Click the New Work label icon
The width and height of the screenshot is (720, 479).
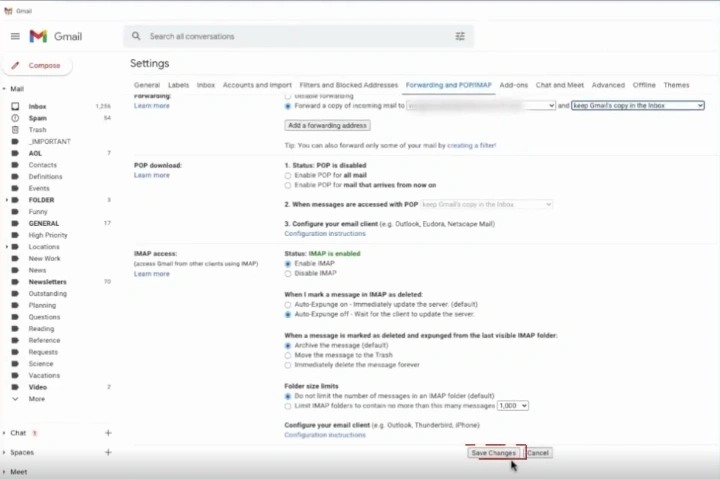point(15,258)
